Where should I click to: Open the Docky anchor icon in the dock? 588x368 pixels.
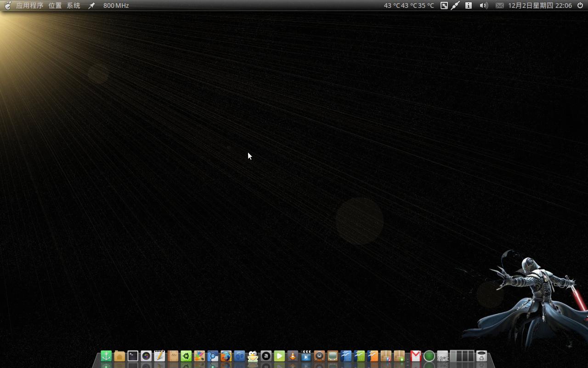tap(106, 356)
